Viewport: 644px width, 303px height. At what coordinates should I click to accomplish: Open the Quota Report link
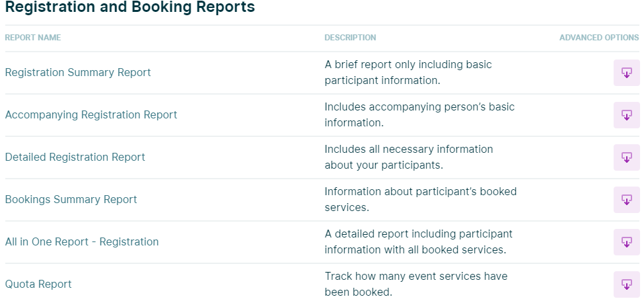point(38,284)
